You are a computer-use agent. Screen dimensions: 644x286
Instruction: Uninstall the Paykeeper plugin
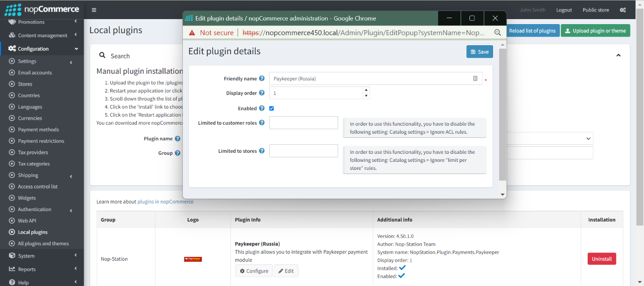602,259
